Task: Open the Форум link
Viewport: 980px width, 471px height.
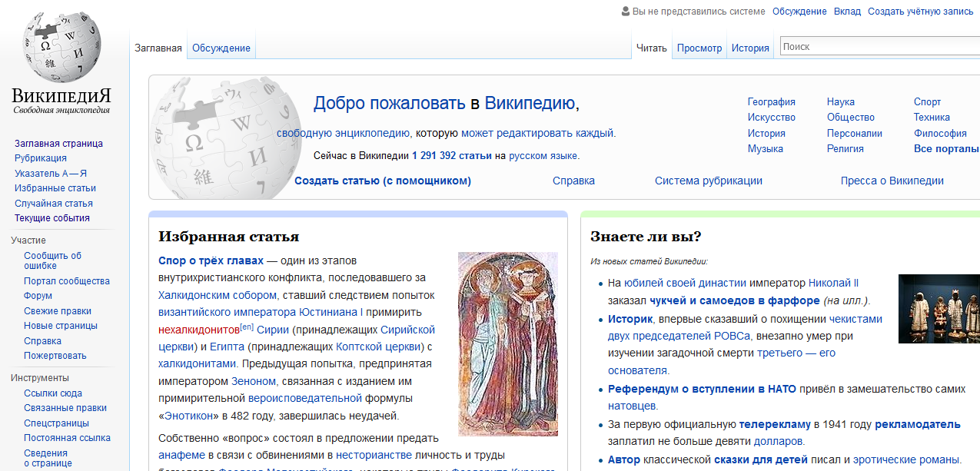Action: (x=38, y=296)
